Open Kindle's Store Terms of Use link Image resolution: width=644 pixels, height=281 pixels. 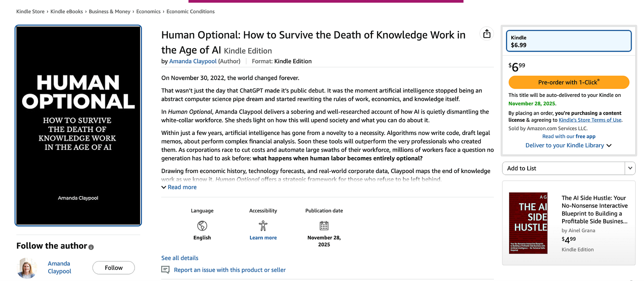pos(590,119)
